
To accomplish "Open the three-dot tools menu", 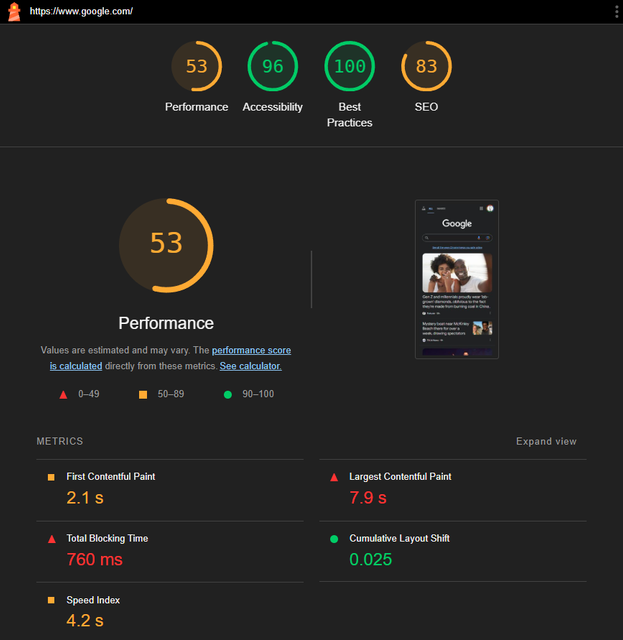I will tap(616, 11).
